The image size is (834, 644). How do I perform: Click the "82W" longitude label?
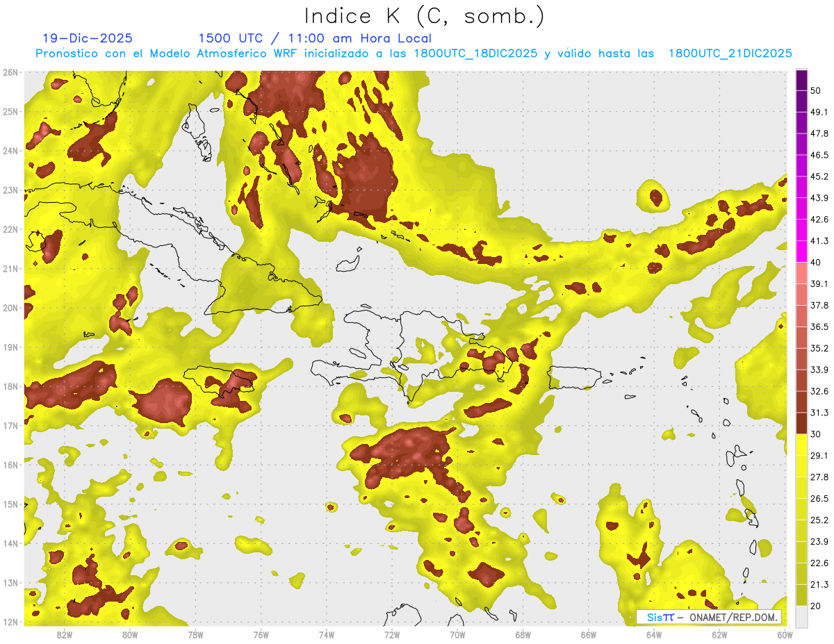pyautogui.click(x=65, y=635)
